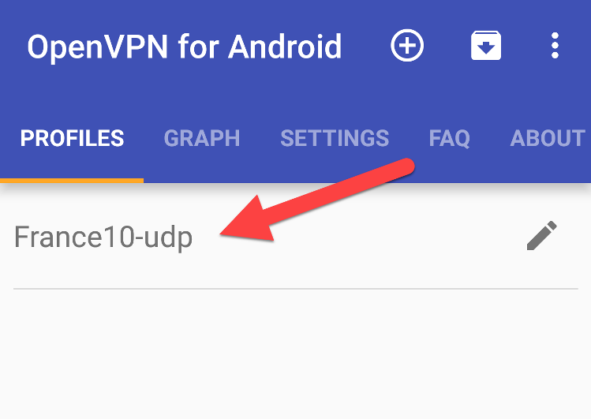Screen dimensions: 591x419
Task: Click the divider line under France10-udp
Action: 296,289
